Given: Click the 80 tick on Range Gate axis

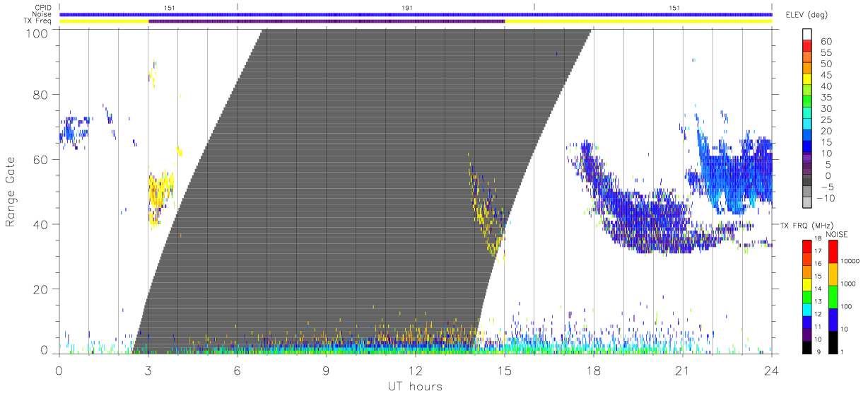Looking at the screenshot, I should [x=42, y=94].
